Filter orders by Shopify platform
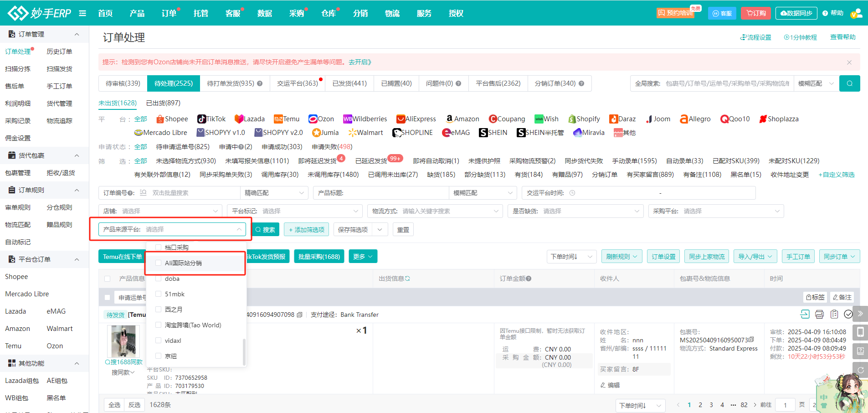The image size is (868, 413). point(584,119)
